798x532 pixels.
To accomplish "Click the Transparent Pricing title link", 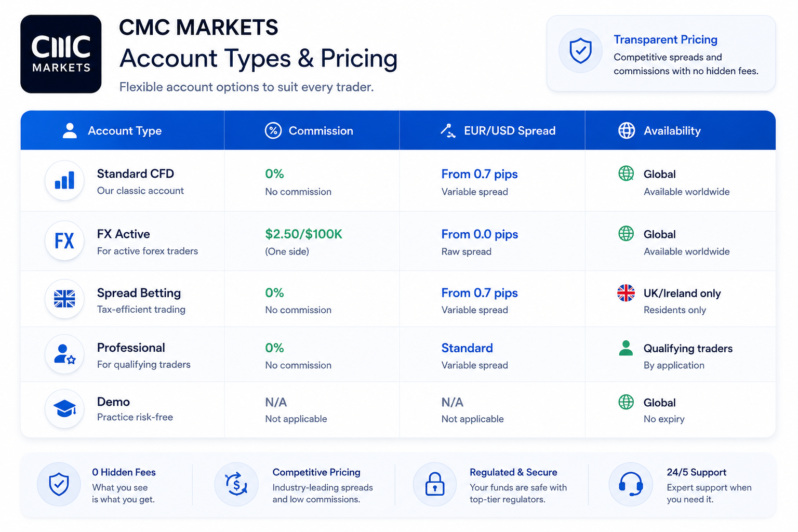I will tap(666, 39).
